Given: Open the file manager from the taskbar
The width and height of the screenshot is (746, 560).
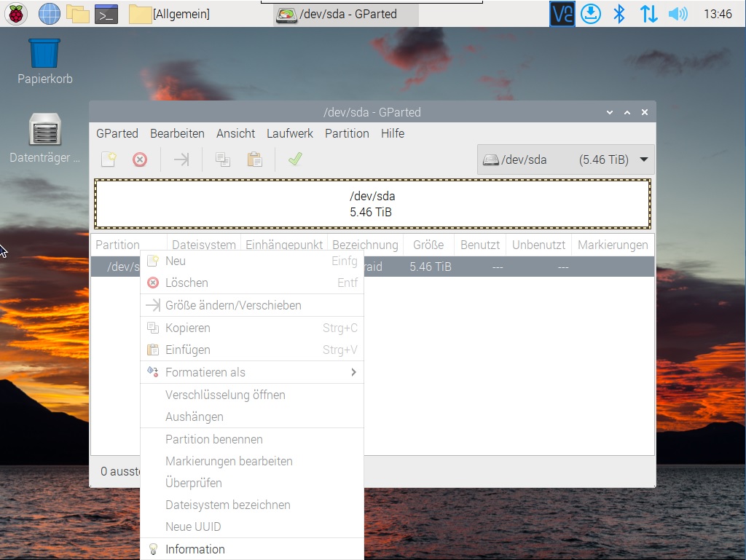Looking at the screenshot, I should [77, 14].
